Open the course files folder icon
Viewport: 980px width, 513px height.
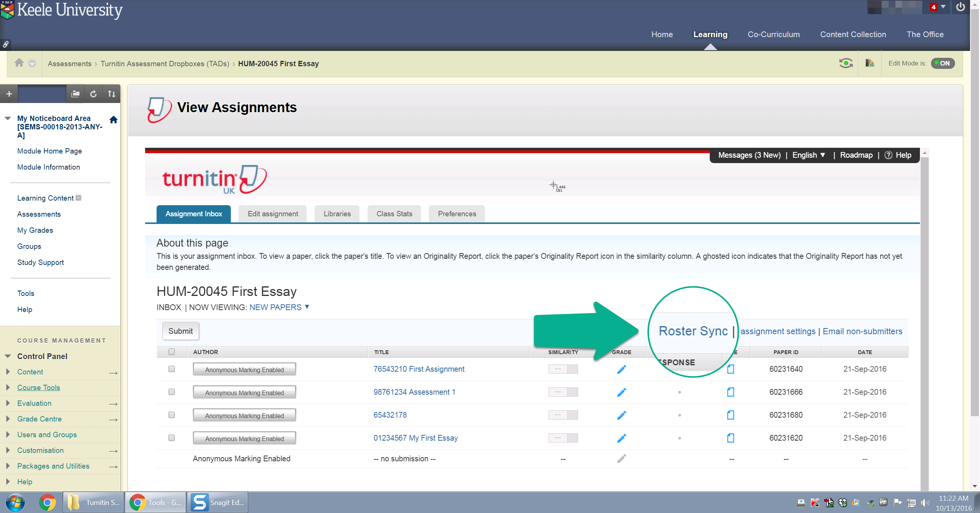tap(75, 94)
